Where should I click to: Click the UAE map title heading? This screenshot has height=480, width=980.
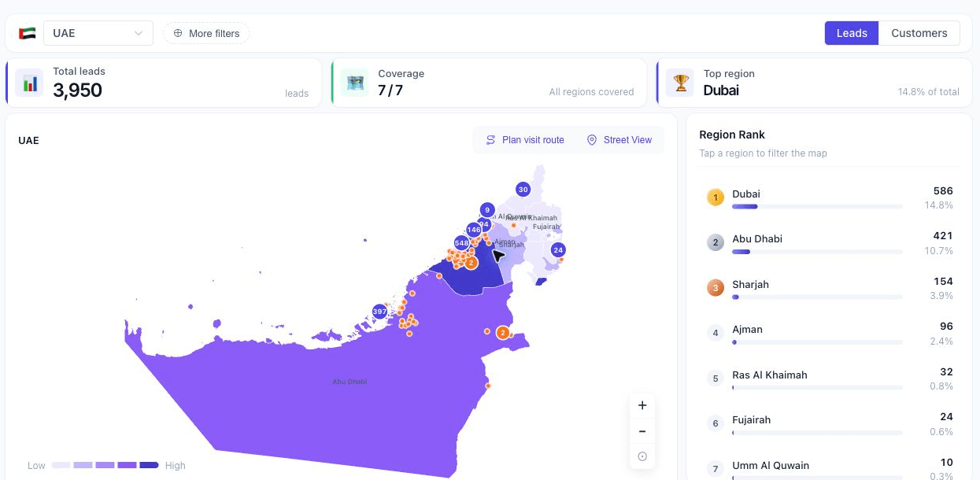tap(29, 140)
